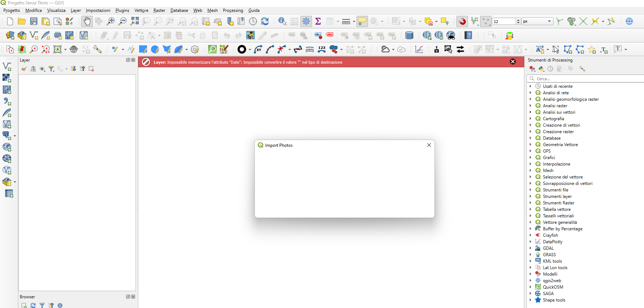Toggle the snapping magnet icon
The width and height of the screenshot is (644, 308).
[x=462, y=21]
